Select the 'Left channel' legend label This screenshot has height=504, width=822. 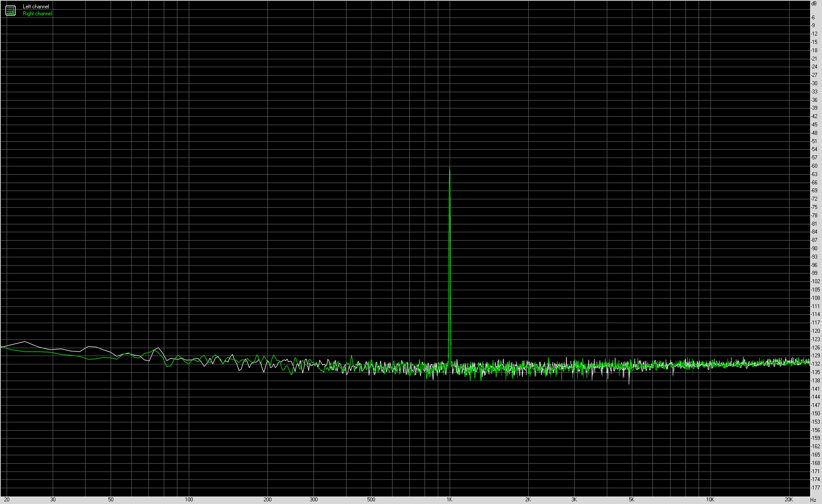pos(36,7)
